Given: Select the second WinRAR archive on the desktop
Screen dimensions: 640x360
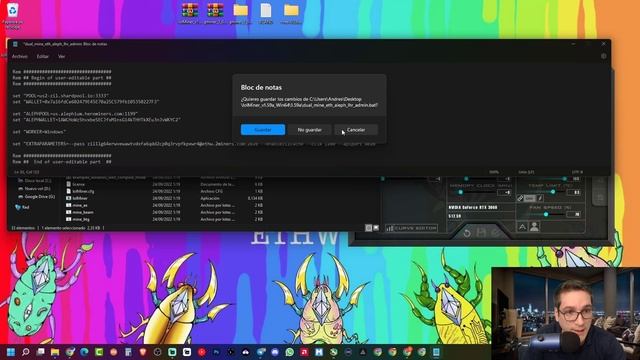Looking at the screenshot, I should pos(215,13).
